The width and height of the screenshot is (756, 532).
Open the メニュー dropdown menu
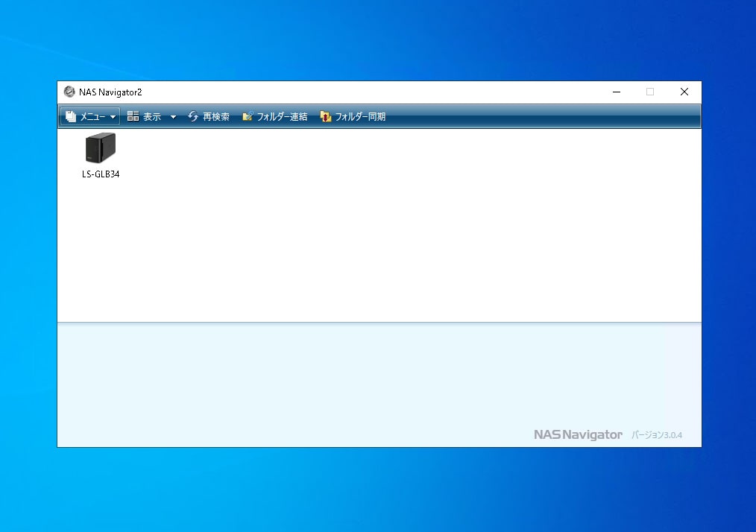pos(90,117)
